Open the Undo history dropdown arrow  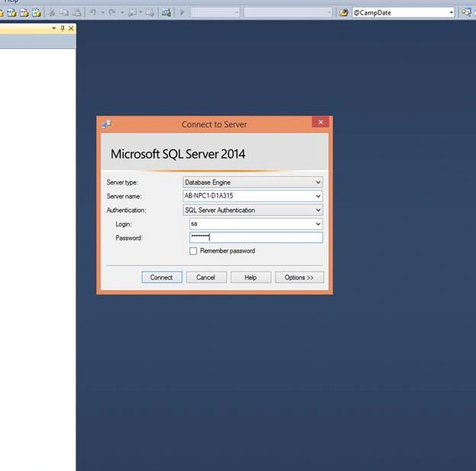(x=103, y=13)
